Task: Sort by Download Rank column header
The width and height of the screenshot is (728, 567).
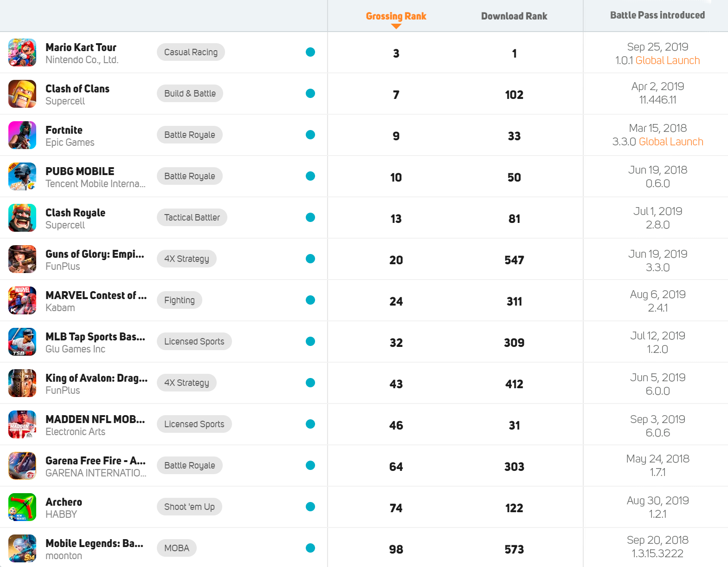Action: point(514,16)
